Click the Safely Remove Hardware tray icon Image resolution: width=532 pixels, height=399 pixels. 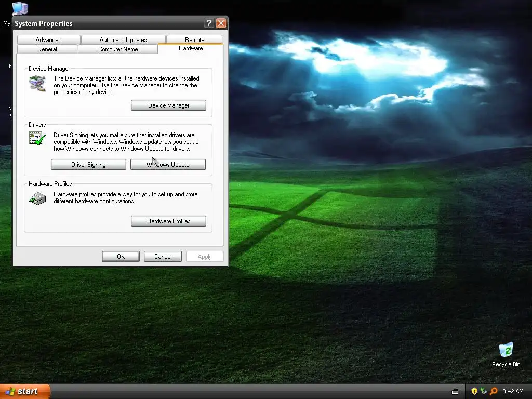click(x=484, y=391)
